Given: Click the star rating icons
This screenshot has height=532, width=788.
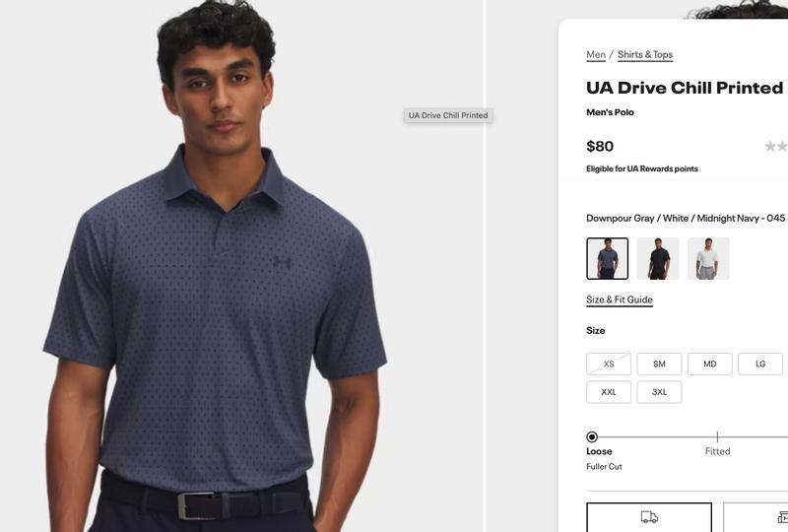Looking at the screenshot, I should coord(776,147).
